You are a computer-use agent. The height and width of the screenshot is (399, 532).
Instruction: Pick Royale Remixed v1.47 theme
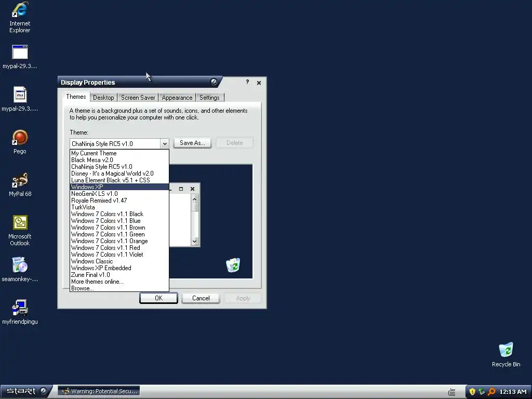[119, 201]
